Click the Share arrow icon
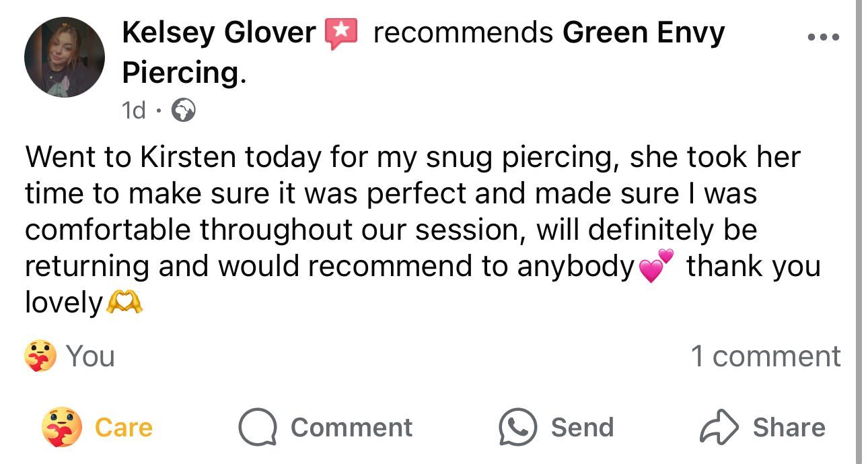Image resolution: width=868 pixels, height=464 pixels. pyautogui.click(x=719, y=428)
